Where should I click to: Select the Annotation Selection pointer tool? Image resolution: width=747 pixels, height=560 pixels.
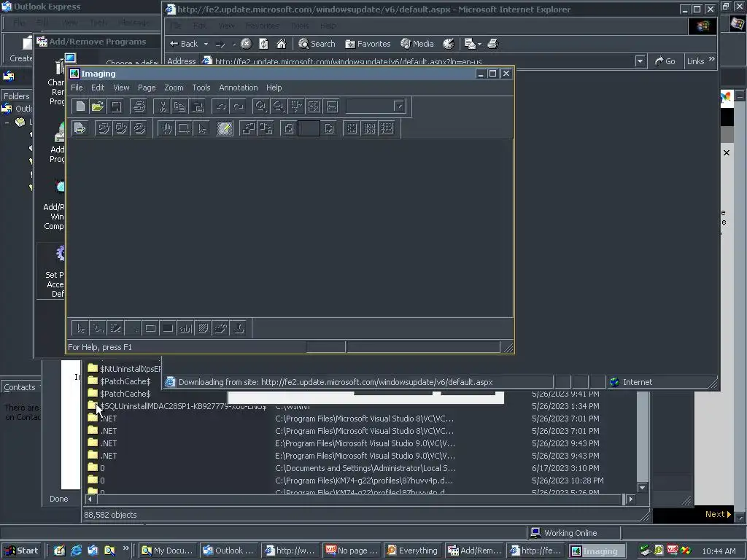pyautogui.click(x=201, y=128)
